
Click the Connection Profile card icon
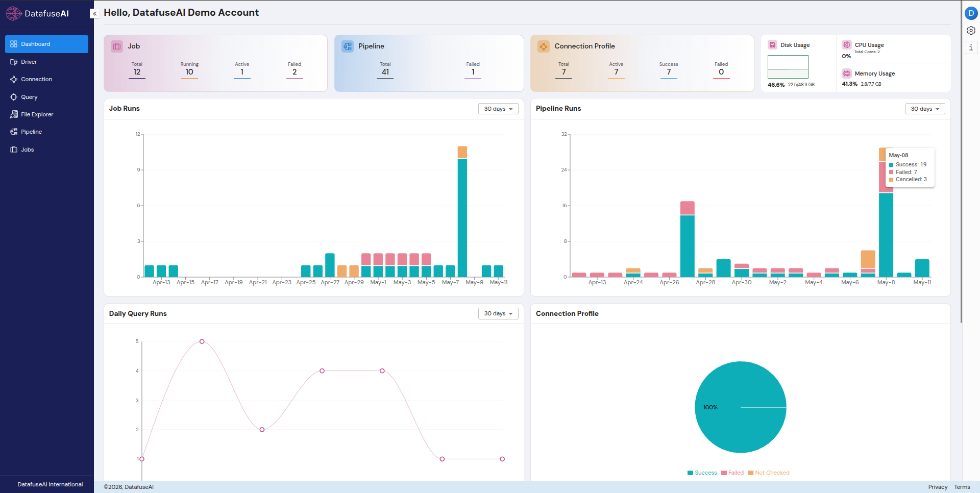544,46
